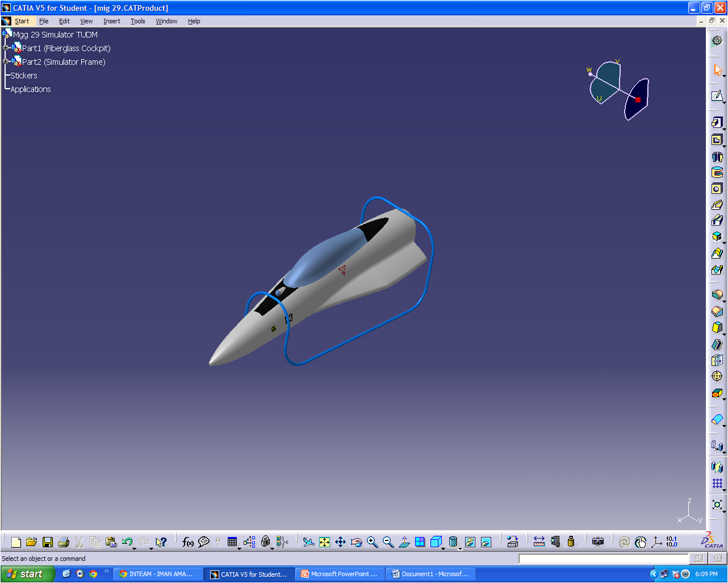Select the Hole tool in right toolbar

coord(717,189)
